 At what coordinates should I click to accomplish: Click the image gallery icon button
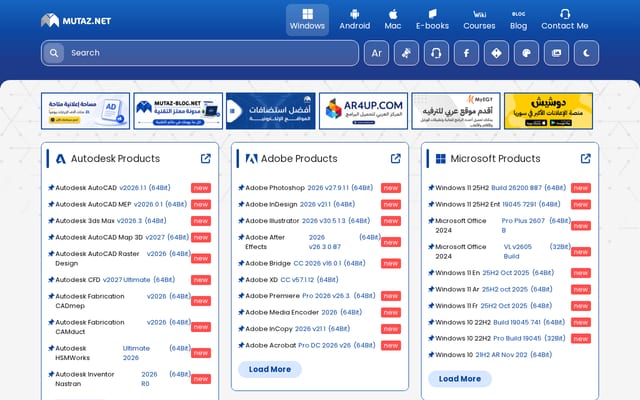point(556,53)
